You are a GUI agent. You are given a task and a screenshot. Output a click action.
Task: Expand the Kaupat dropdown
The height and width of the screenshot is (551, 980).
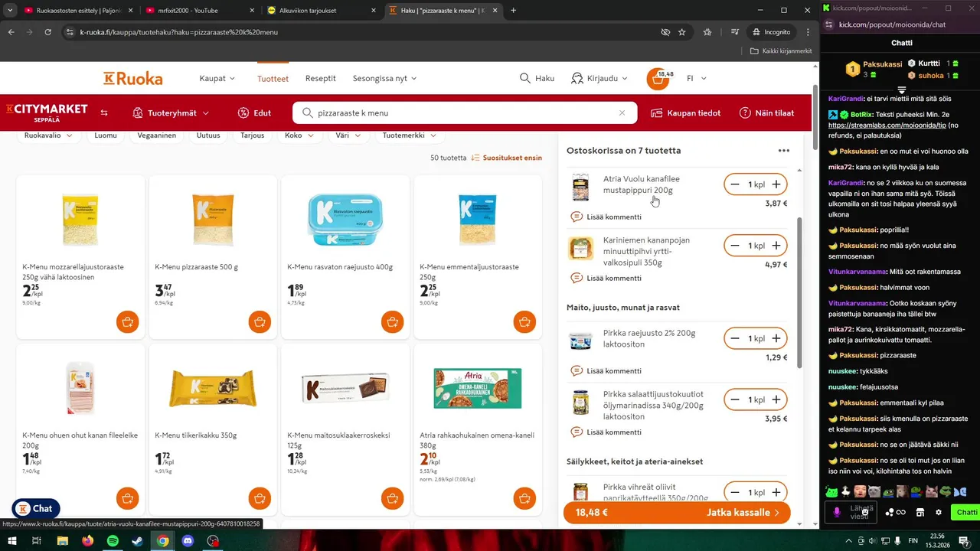[x=217, y=78]
